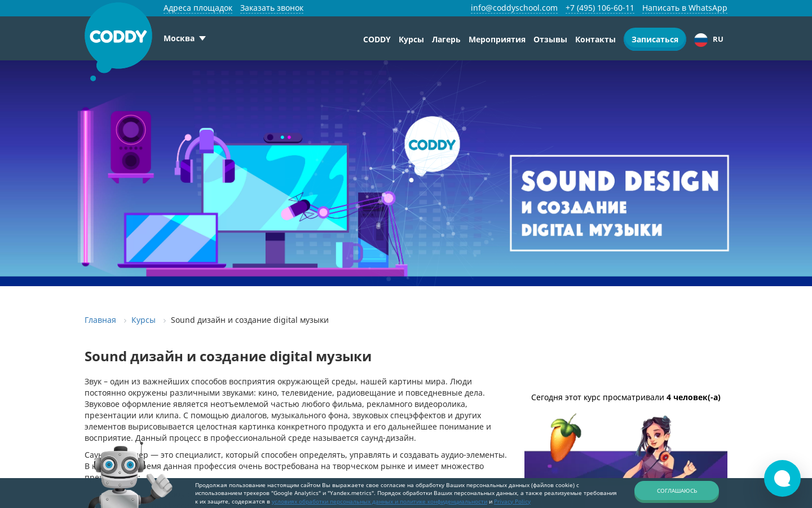The image size is (812, 508).
Task: Open the personal data policy link
Action: [x=379, y=501]
